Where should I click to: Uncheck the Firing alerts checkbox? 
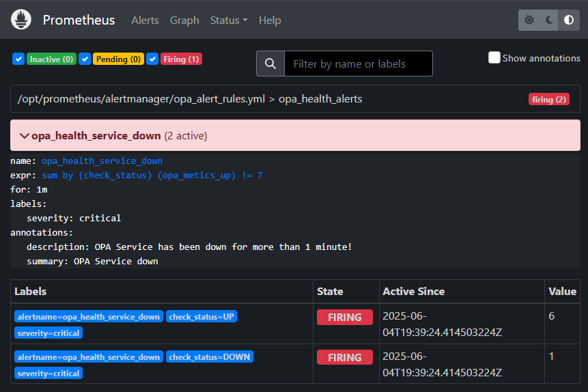[x=152, y=59]
